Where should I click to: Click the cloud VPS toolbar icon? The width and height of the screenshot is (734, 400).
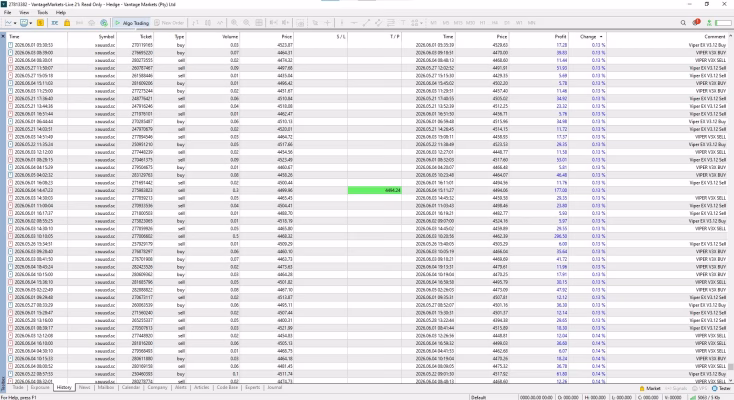[91, 22]
